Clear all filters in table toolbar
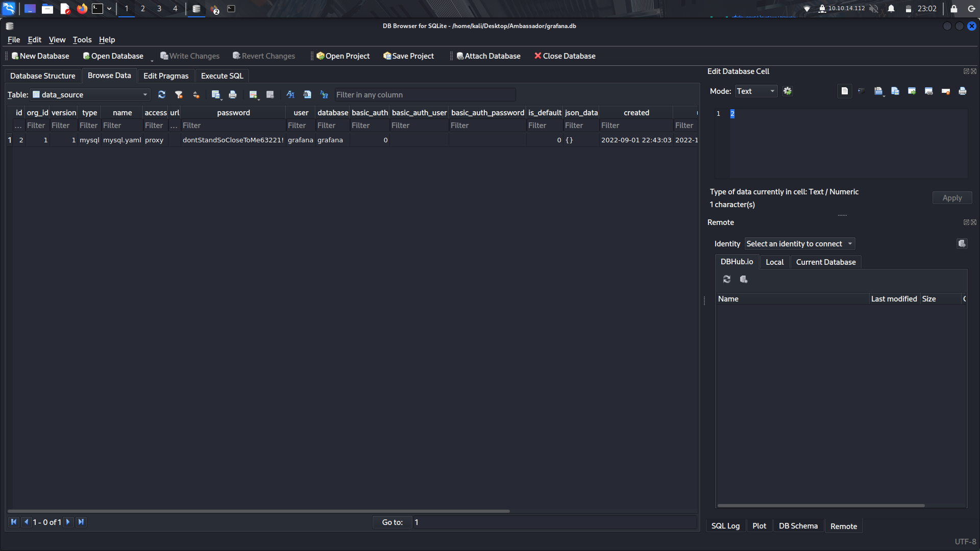This screenshot has height=551, width=980. 179,94
